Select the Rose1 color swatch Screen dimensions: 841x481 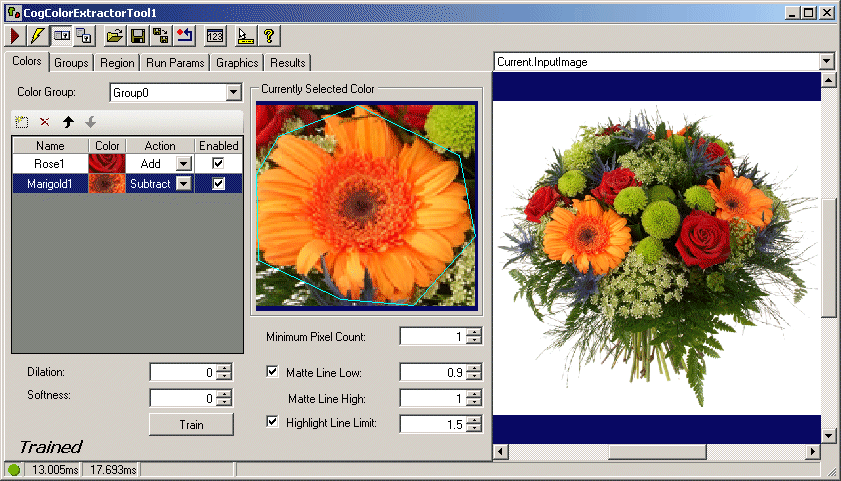(107, 163)
